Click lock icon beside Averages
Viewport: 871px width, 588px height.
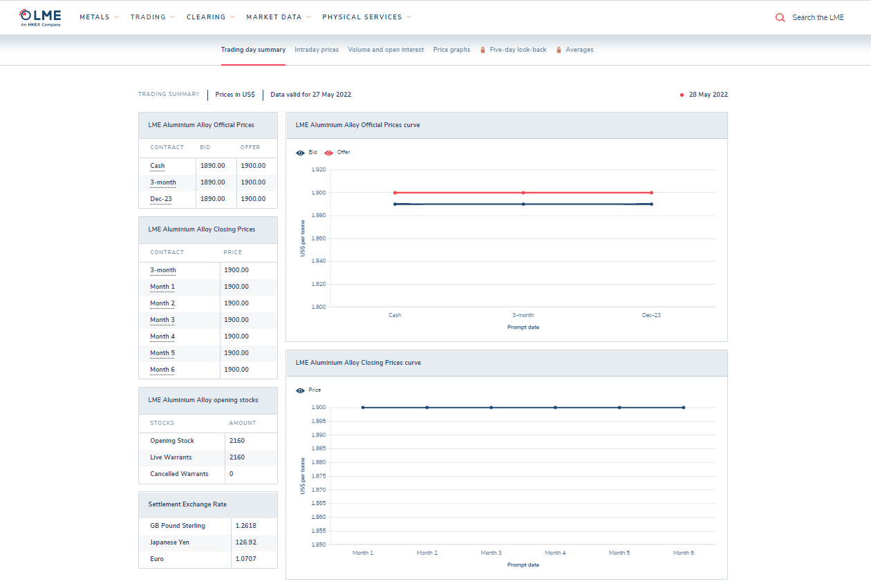559,50
